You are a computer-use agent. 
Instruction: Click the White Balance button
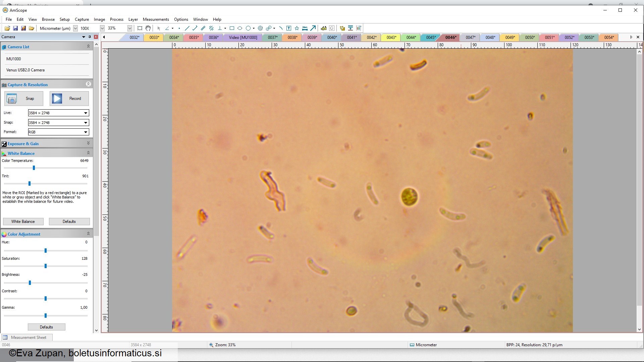click(x=23, y=222)
